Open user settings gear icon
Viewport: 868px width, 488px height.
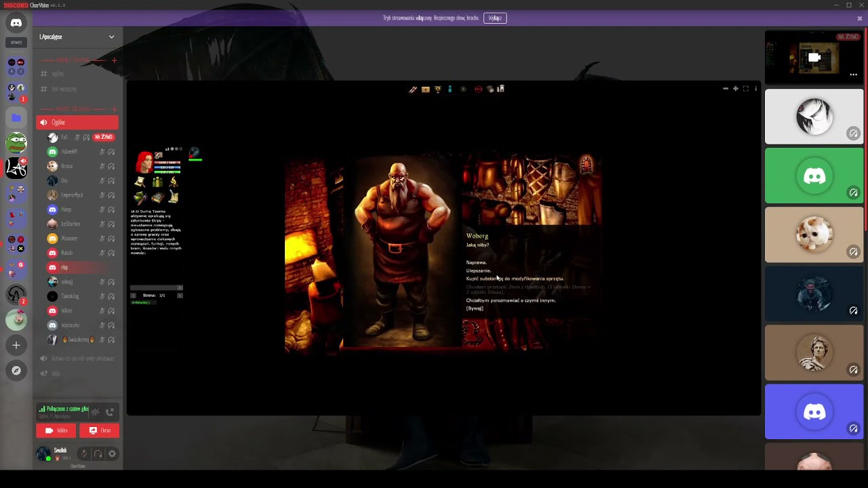[112, 453]
